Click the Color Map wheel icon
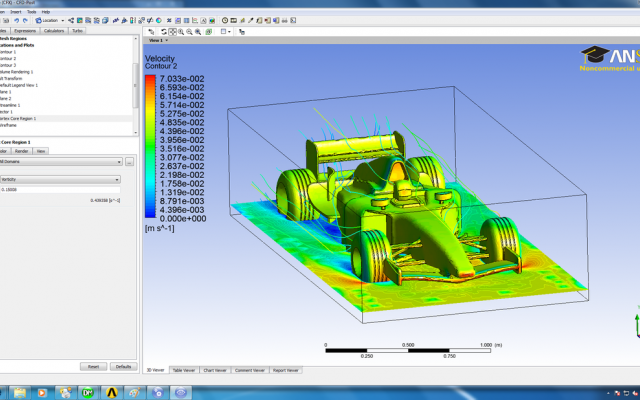This screenshot has height=400, width=640. (x=158, y=20)
